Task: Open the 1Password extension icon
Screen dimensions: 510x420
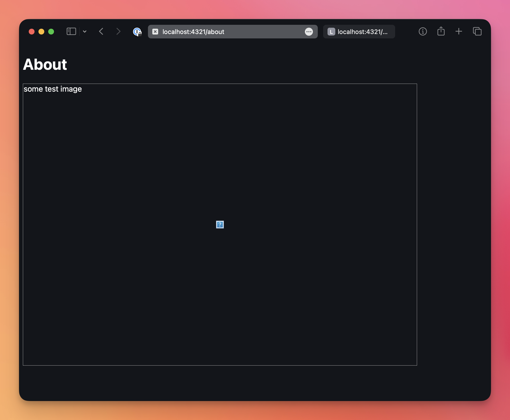Action: 137,32
